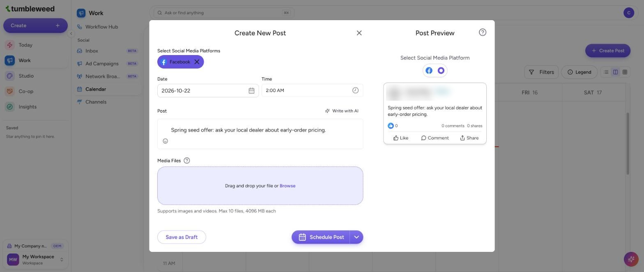The image size is (644, 272).
Task: Click '0 shares' in preview
Action: pyautogui.click(x=474, y=126)
